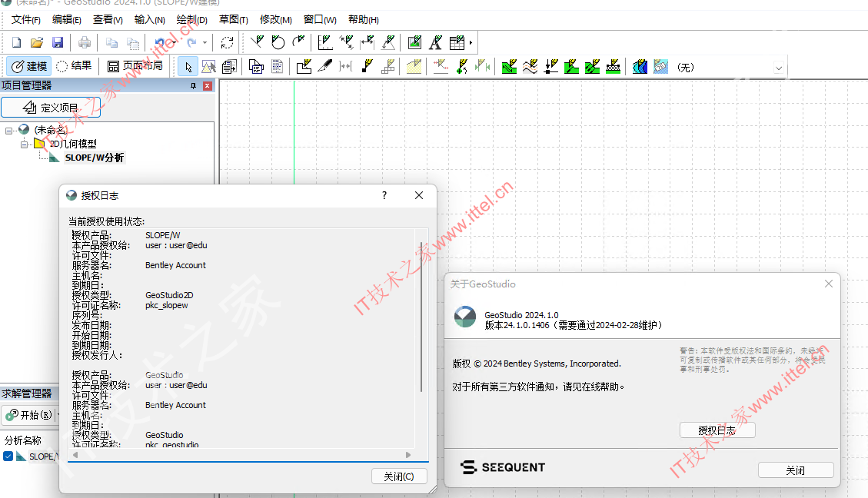
Task: Click the draw points pencil icon
Action: click(367, 67)
